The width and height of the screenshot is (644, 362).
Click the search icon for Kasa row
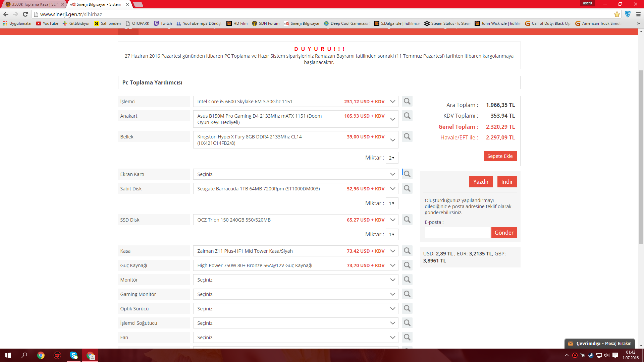coord(407,251)
